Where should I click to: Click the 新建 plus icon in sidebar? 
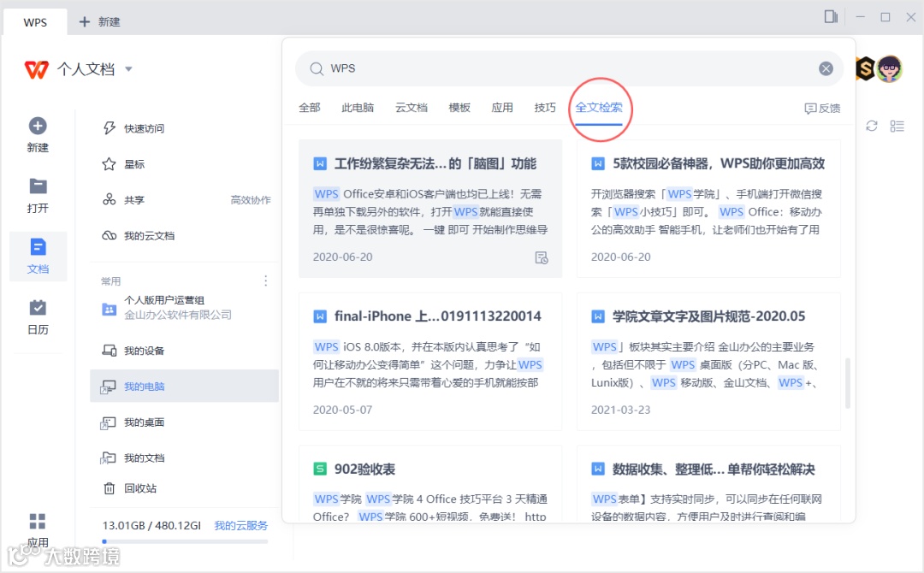coord(38,126)
